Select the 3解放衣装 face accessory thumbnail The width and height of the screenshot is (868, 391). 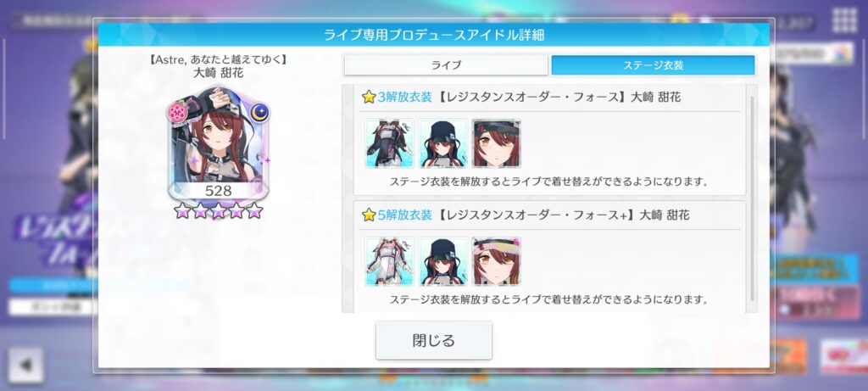(x=497, y=143)
